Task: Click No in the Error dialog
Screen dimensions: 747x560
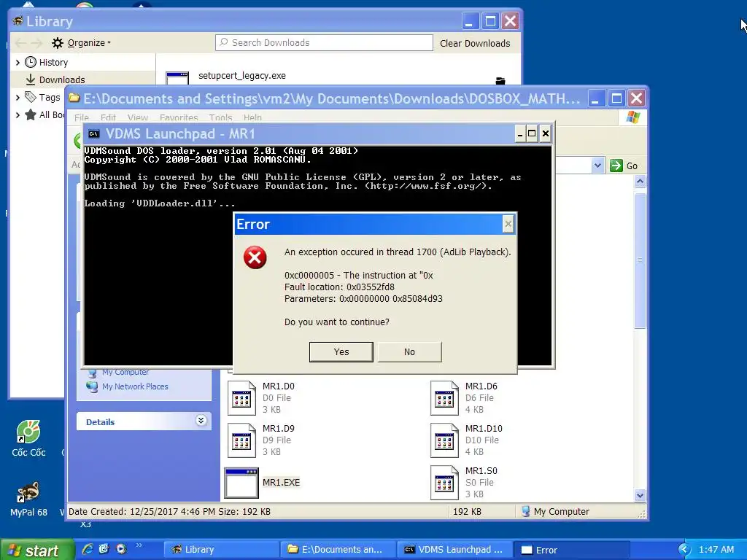Action: click(410, 352)
